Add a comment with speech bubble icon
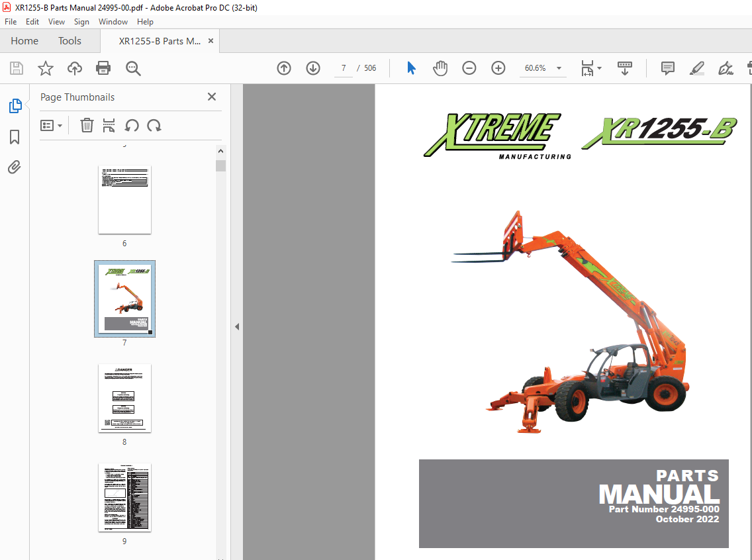Viewport: 752px width, 560px height. (x=667, y=68)
